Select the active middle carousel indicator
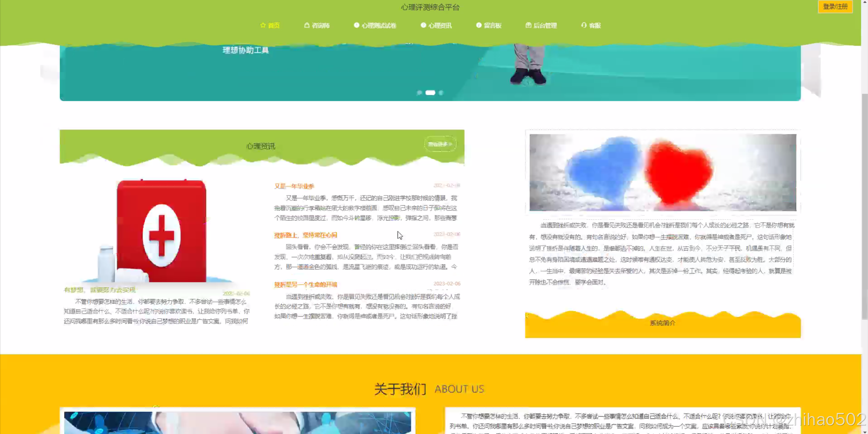This screenshot has width=868, height=434. (430, 93)
